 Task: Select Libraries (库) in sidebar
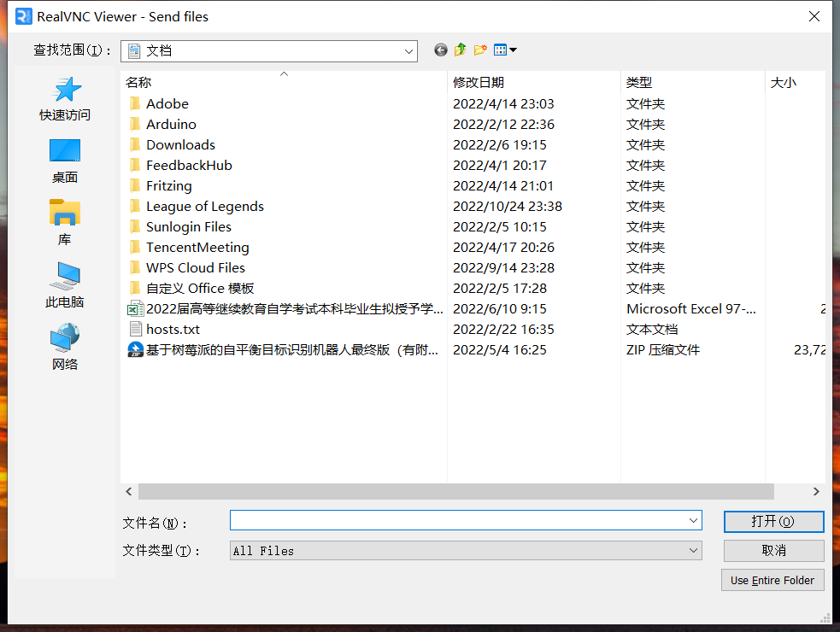tap(65, 223)
